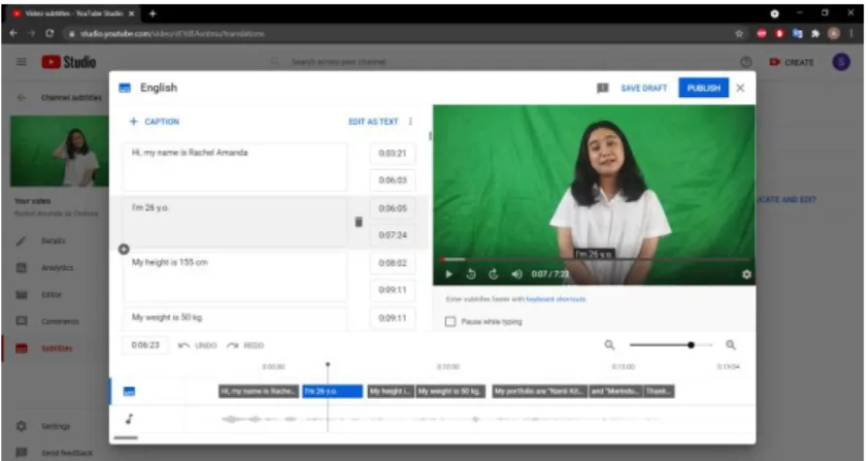Reload the page in browser
The width and height of the screenshot is (868, 461).
50,33
